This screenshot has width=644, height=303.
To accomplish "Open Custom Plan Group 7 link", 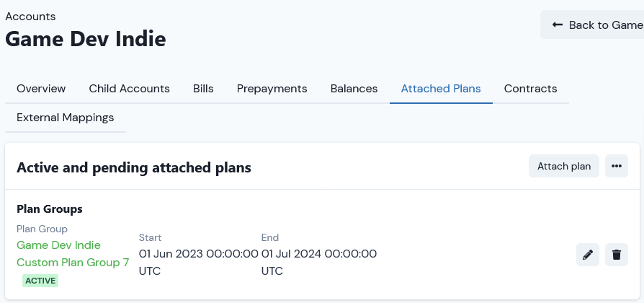I will coord(73,263).
